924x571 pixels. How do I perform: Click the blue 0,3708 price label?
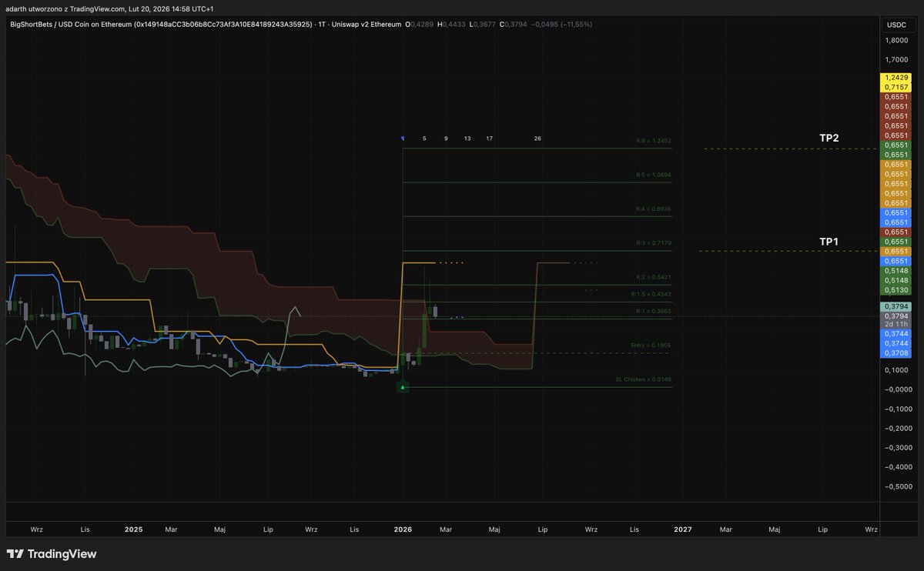point(896,352)
